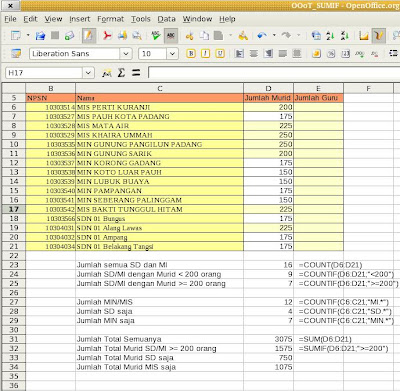This screenshot has width=400, height=391.
Task: Cut selection with the scissors icon
Action: [x=189, y=35]
